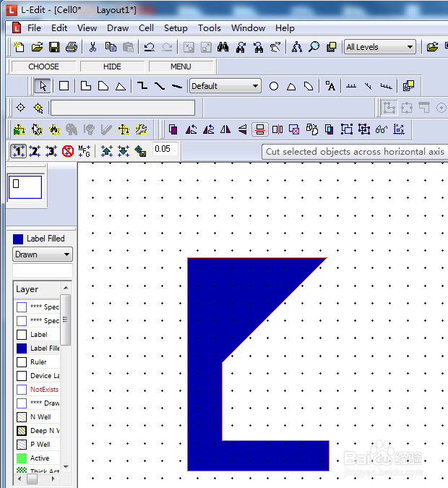Select the all-angle polygon tool

click(121, 86)
